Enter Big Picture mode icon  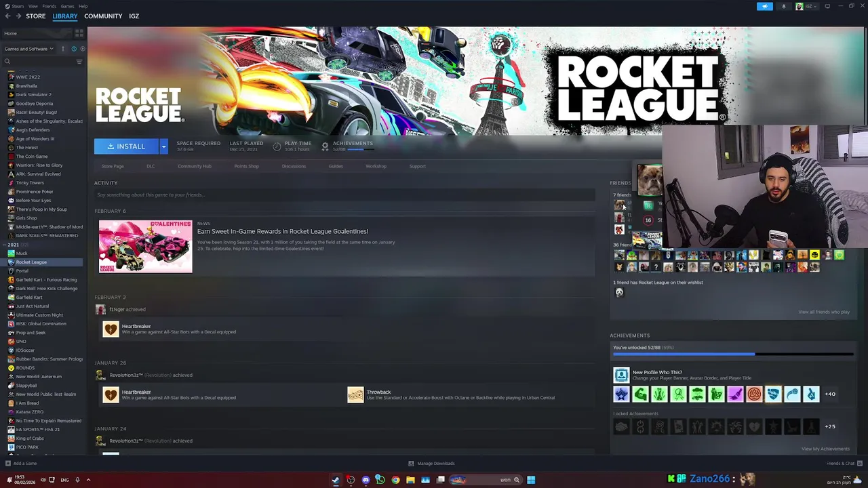click(x=827, y=6)
